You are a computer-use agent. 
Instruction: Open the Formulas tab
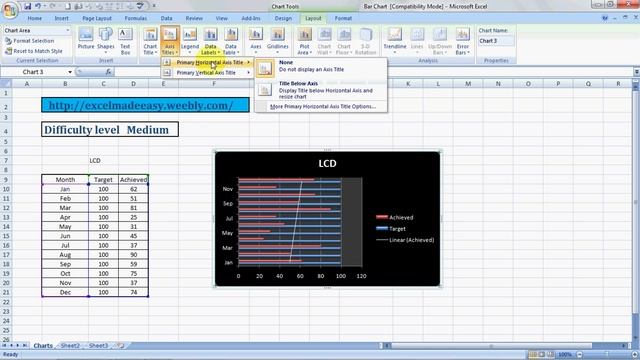click(136, 18)
